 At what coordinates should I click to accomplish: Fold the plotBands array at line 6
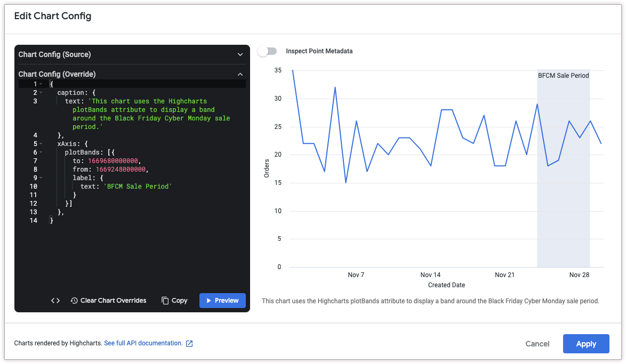coord(41,152)
